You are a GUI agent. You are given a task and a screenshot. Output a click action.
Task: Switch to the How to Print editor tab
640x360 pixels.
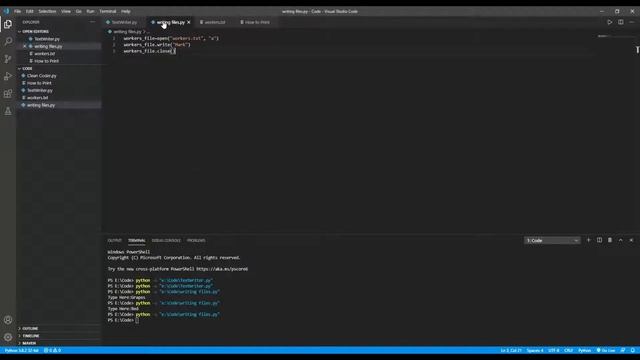tap(257, 22)
